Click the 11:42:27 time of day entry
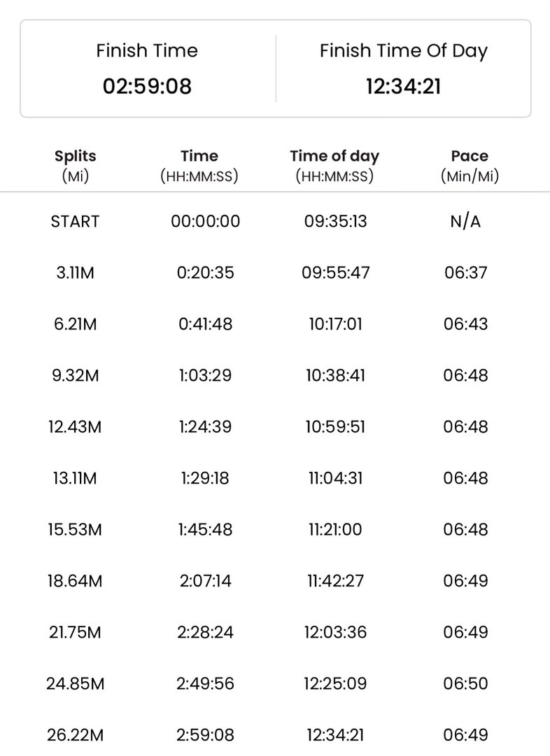550x756 pixels. (x=335, y=580)
